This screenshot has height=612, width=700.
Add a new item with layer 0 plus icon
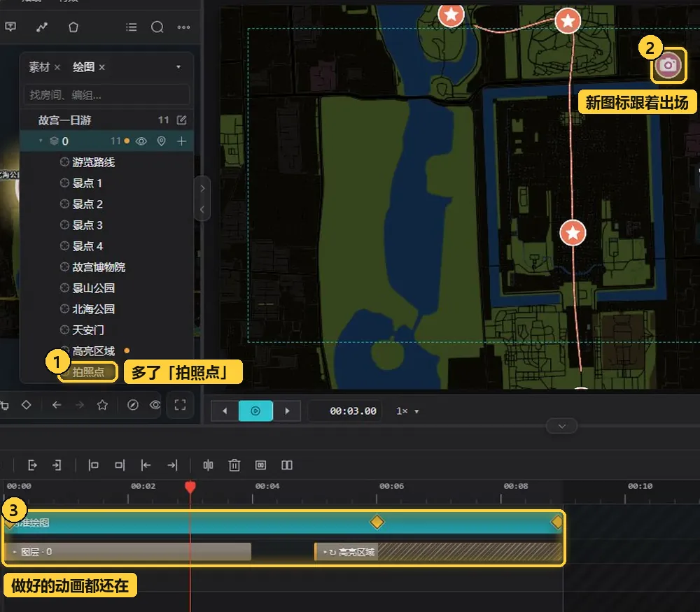click(x=182, y=141)
